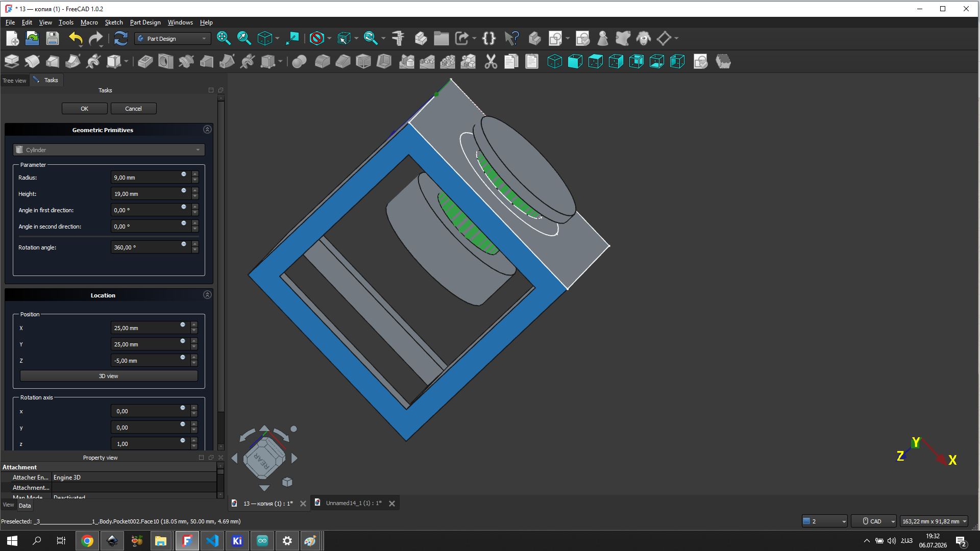Screen dimensions: 980x551
Task: Click the navigation cube REAR face
Action: (263, 459)
